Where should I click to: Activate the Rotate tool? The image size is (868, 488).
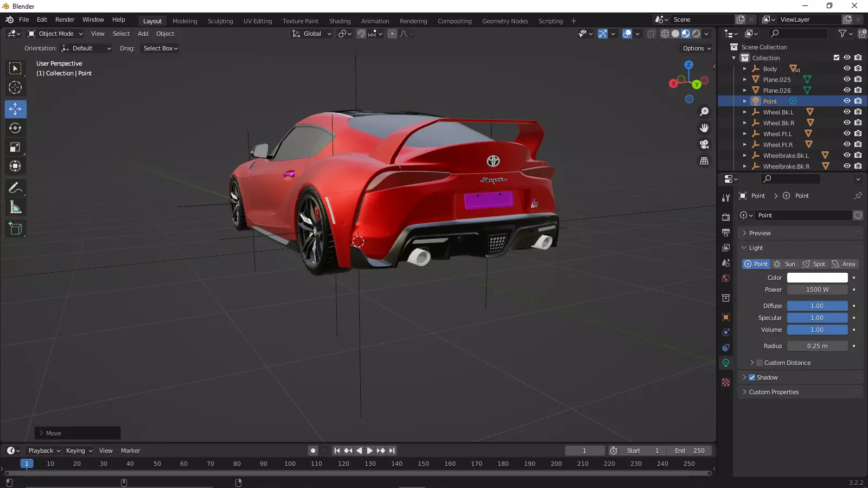coord(15,128)
